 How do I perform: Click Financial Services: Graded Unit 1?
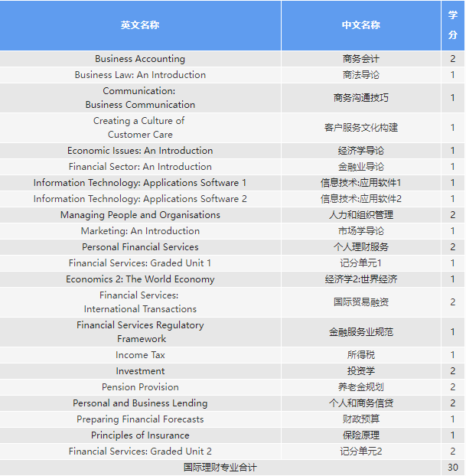point(140,263)
